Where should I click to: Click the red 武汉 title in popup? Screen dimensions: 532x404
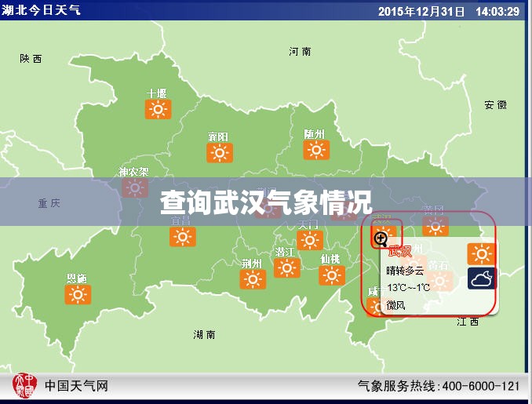coord(399,251)
